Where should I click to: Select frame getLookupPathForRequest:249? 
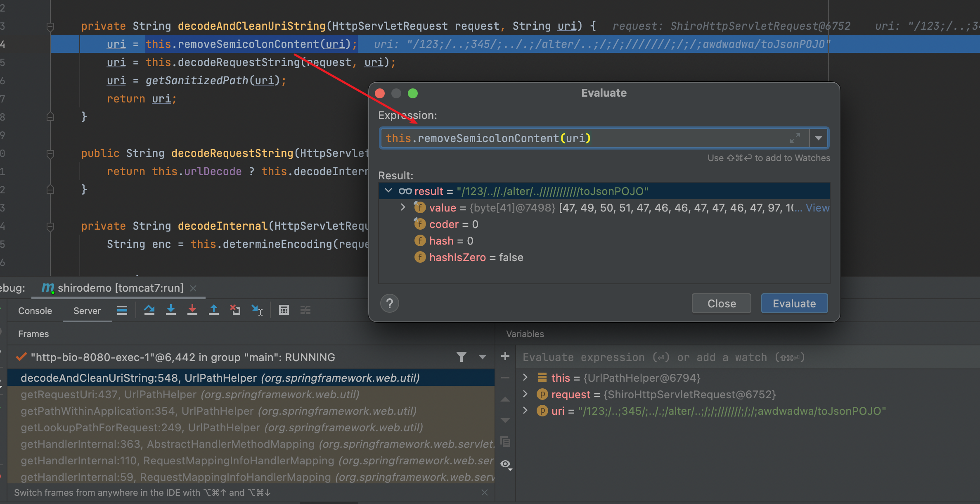[x=251, y=428]
